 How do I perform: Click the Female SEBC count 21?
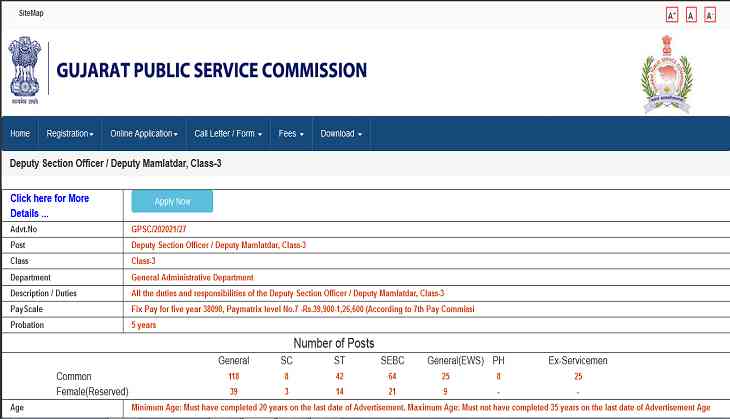point(392,392)
